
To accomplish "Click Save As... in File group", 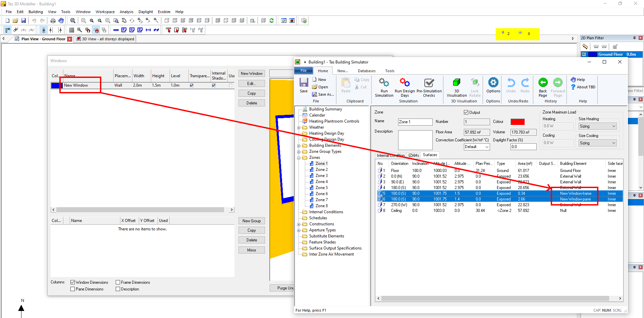I will coord(323,94).
